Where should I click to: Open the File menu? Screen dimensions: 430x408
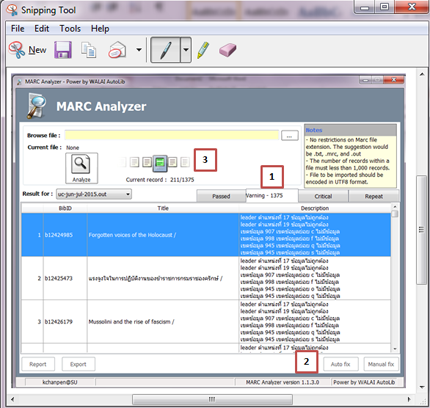tap(18, 29)
